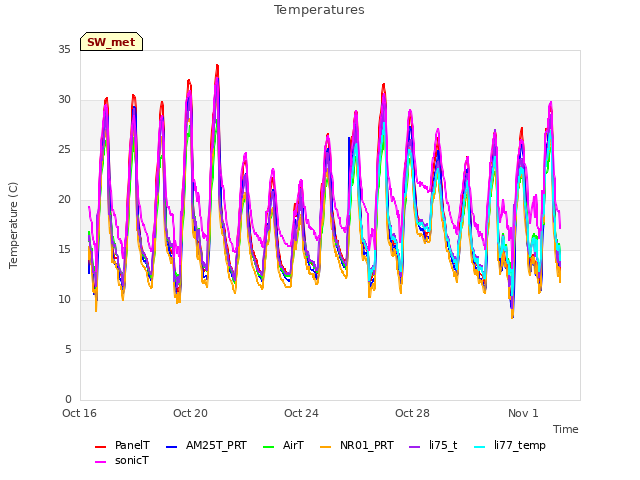This screenshot has height=480, width=640.
Task: Click the 15 y-axis tick label
Action: point(64,249)
